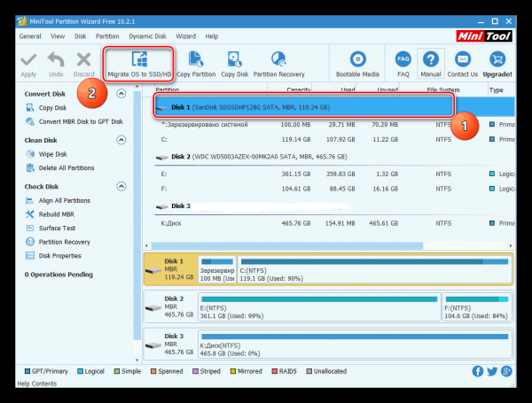Click the partition list right scroll arrow
The height and width of the screenshot is (403, 532).
511,245
